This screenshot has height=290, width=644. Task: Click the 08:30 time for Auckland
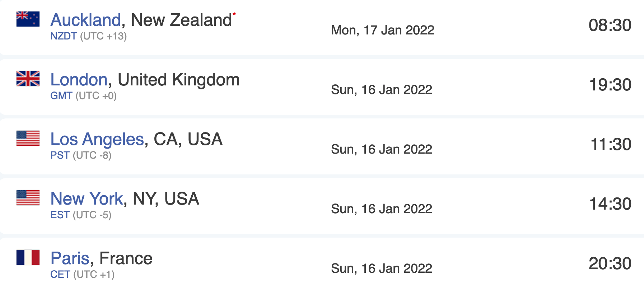pos(610,25)
